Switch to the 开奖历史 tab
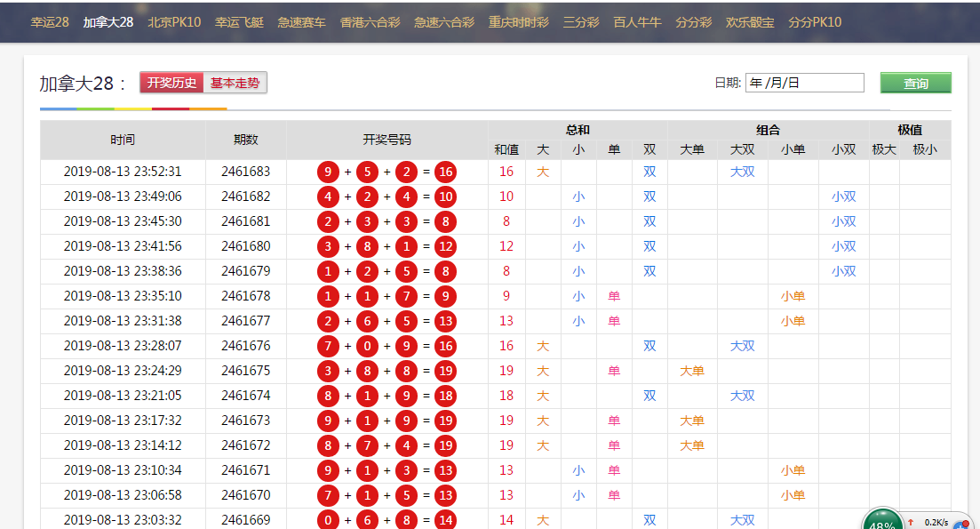This screenshot has height=529, width=980. [x=171, y=83]
